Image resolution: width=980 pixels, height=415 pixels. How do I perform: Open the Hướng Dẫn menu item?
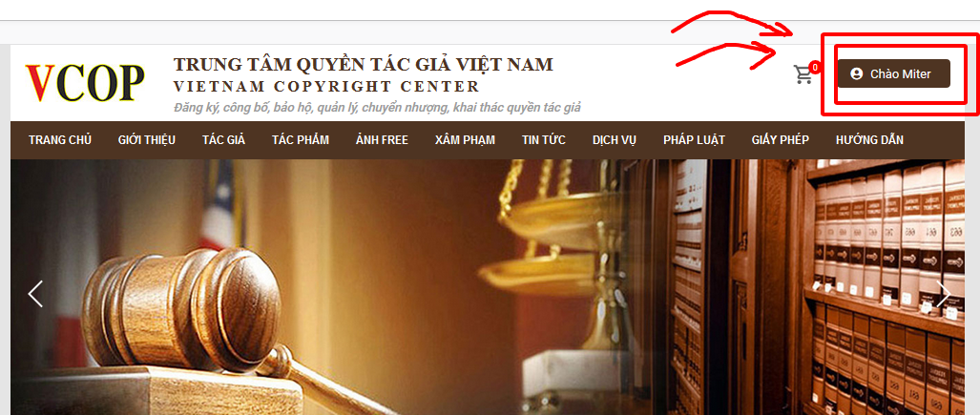click(x=869, y=140)
